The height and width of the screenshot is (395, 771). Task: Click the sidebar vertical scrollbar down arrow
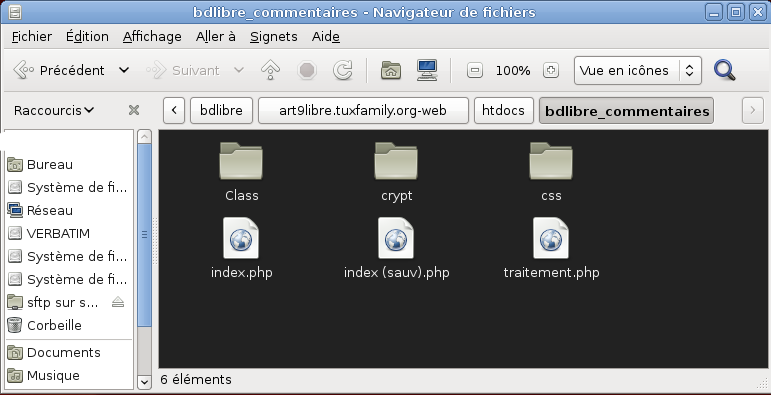[144, 381]
